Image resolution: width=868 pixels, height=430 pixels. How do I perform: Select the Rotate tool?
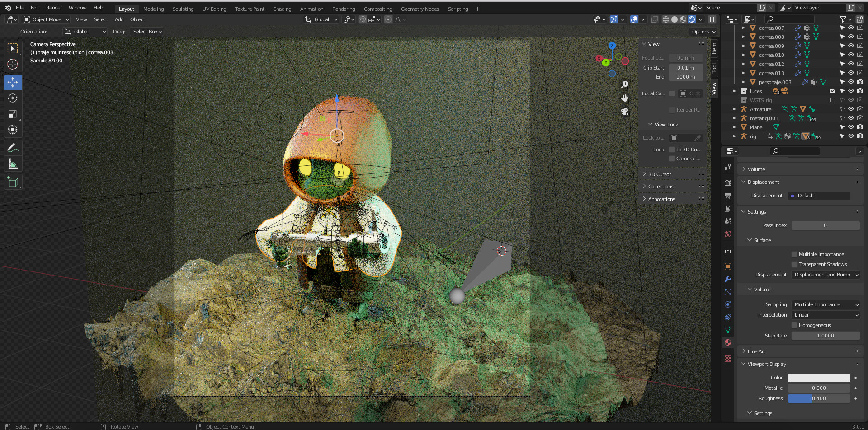click(13, 98)
